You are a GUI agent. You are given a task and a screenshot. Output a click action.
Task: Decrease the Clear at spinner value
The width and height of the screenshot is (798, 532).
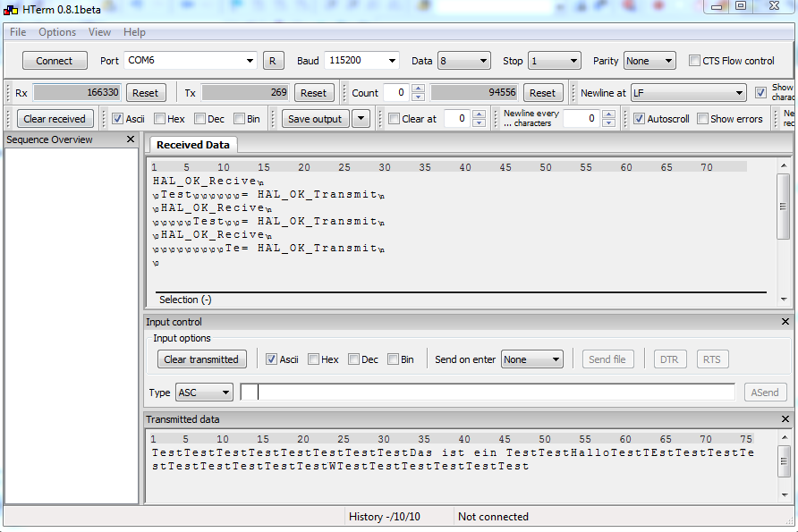(479, 123)
